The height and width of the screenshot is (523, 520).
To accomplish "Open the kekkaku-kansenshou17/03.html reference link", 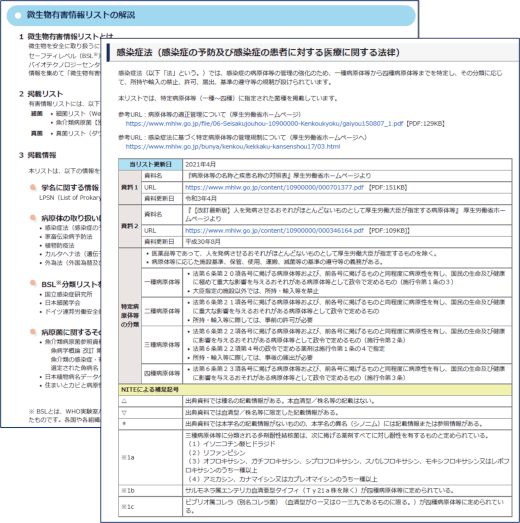I will tap(233, 146).
